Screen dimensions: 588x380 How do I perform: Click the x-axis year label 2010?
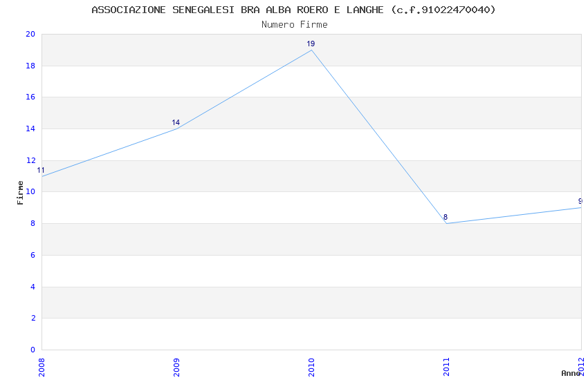pyautogui.click(x=311, y=367)
